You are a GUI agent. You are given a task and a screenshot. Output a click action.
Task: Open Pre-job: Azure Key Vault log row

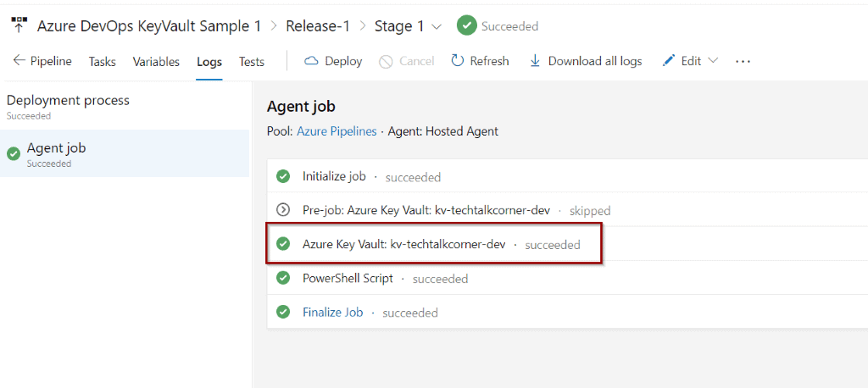567,210
